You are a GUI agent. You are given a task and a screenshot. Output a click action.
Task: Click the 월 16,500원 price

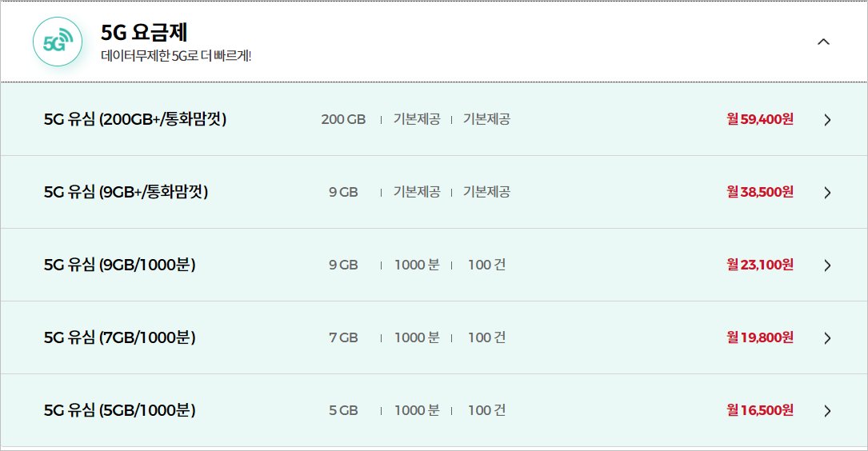point(760,410)
